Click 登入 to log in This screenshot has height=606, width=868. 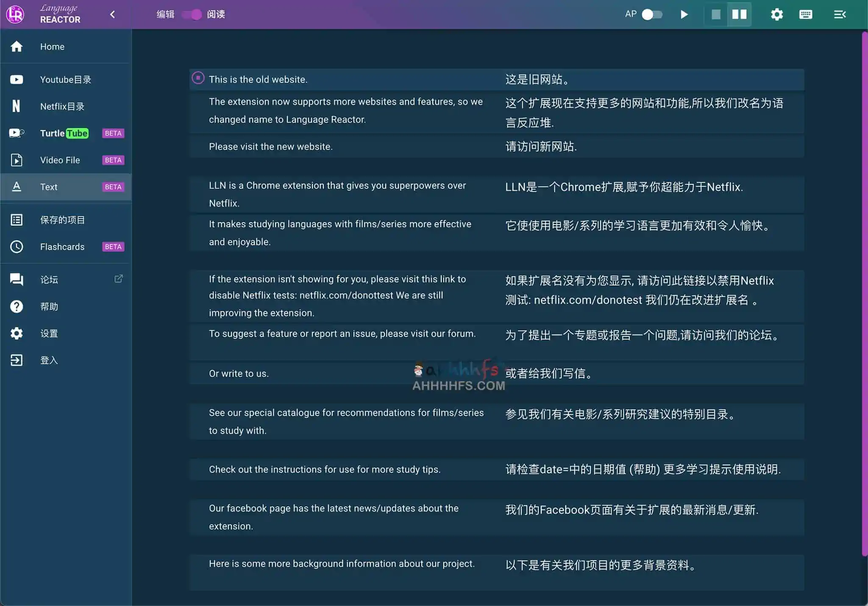tap(48, 360)
